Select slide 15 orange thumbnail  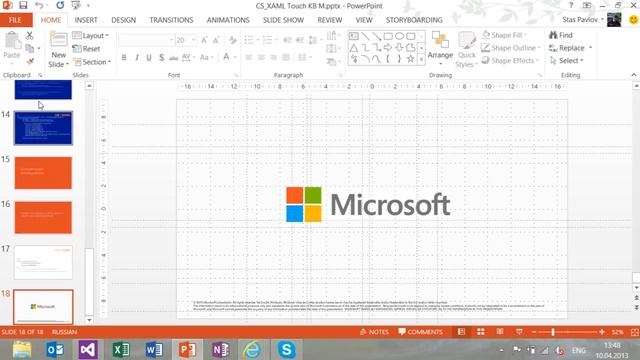pyautogui.click(x=43, y=173)
